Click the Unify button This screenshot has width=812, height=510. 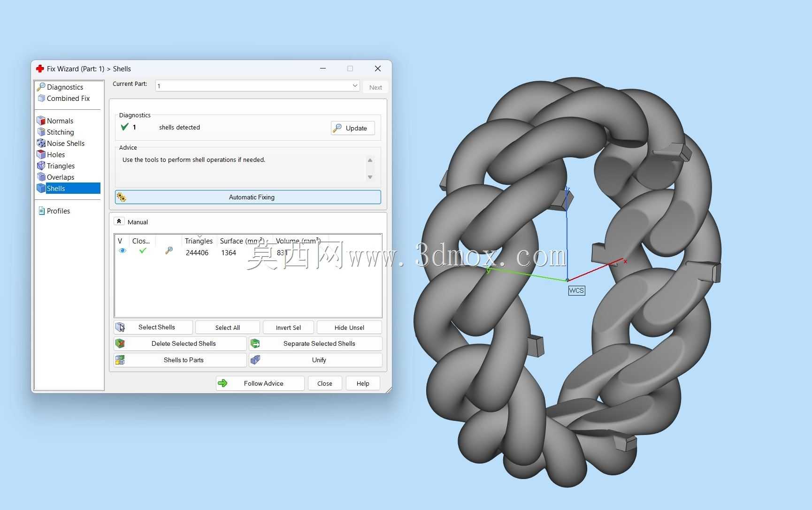315,360
